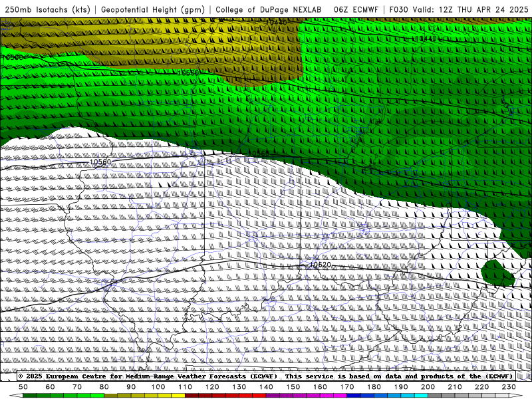Pick the dark blue swatch starting at 170
532x399 pixels.
[x=354, y=396]
